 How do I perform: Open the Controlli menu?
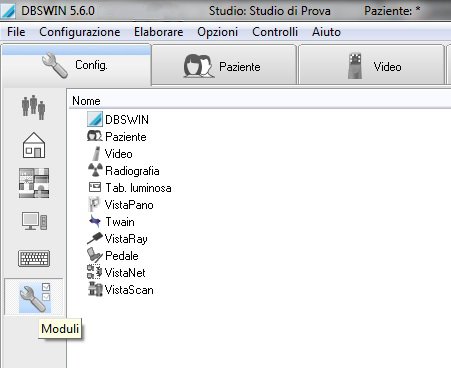tap(275, 32)
